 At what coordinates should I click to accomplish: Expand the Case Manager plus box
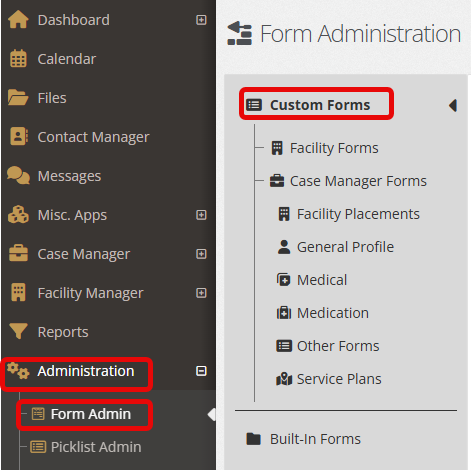pyautogui.click(x=201, y=254)
